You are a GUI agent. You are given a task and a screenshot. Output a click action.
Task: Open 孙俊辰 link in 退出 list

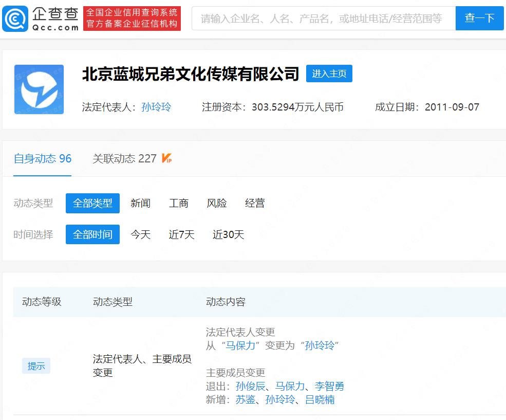pyautogui.click(x=250, y=386)
